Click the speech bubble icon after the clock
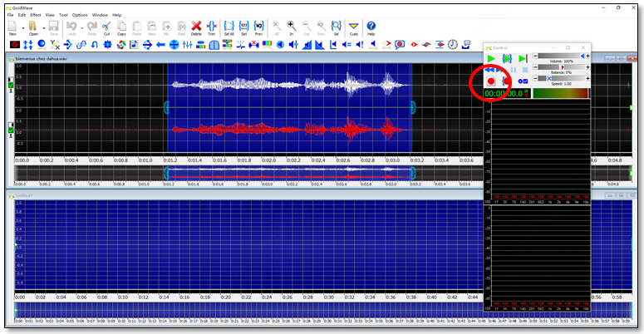The height and width of the screenshot is (334, 644). 466,44
